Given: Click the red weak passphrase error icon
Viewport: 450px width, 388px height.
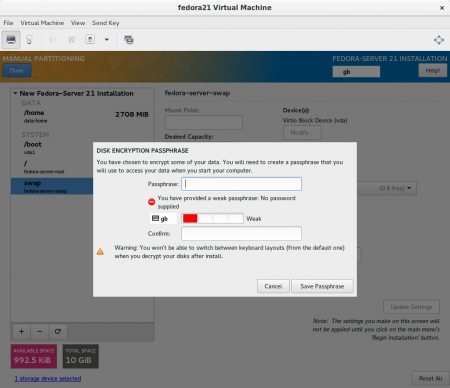Looking at the screenshot, I should [x=151, y=202].
